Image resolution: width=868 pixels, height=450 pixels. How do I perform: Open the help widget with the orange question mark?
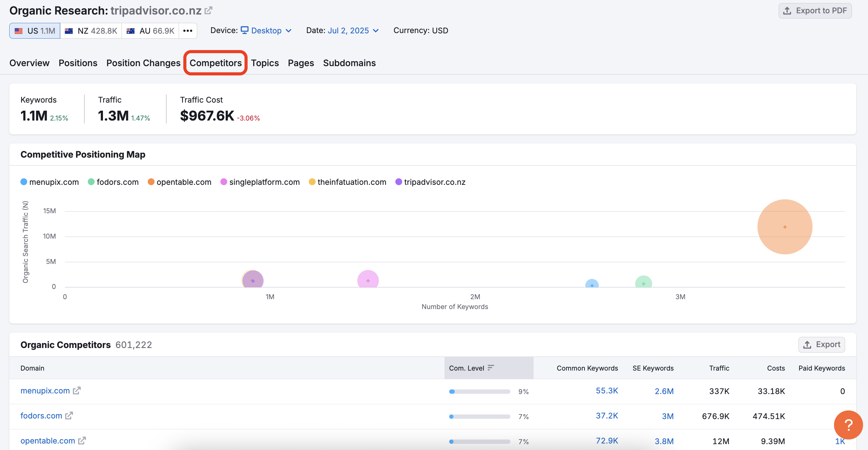click(848, 425)
